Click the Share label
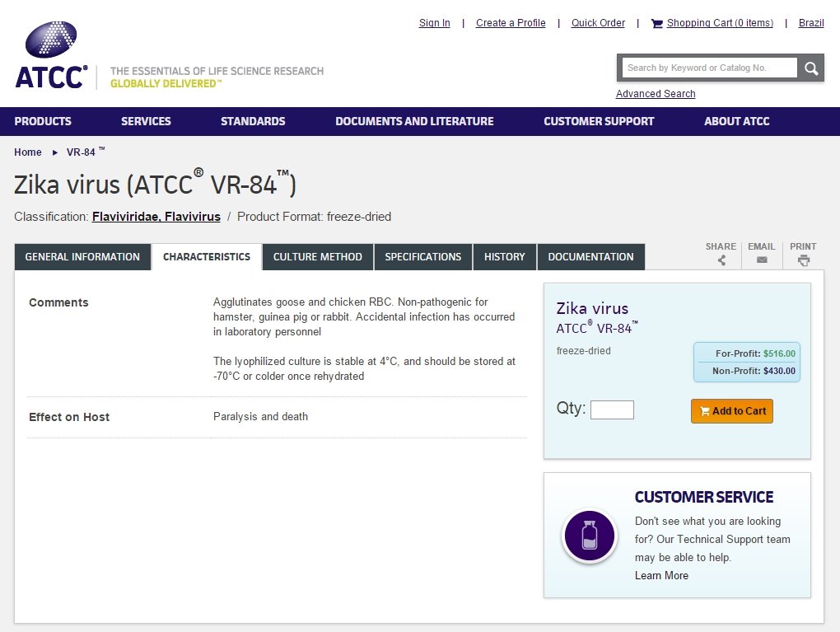 721,246
